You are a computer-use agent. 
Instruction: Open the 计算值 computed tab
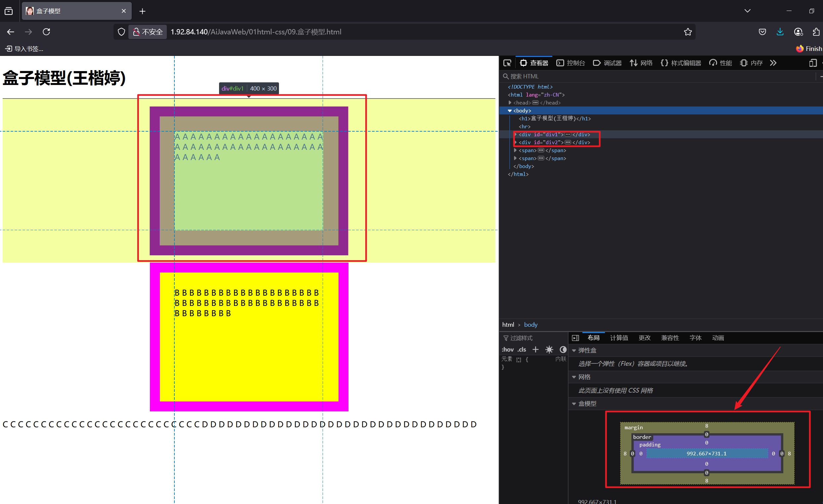pyautogui.click(x=618, y=338)
